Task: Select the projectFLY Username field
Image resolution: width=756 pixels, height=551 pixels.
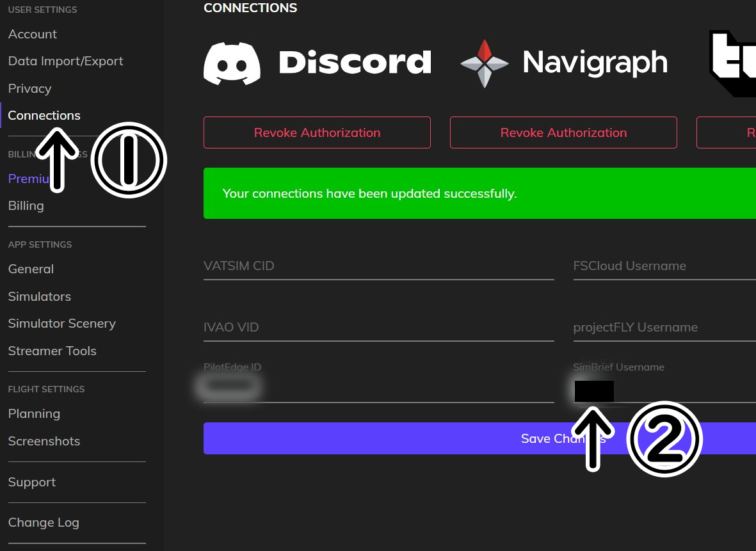Action: (664, 328)
